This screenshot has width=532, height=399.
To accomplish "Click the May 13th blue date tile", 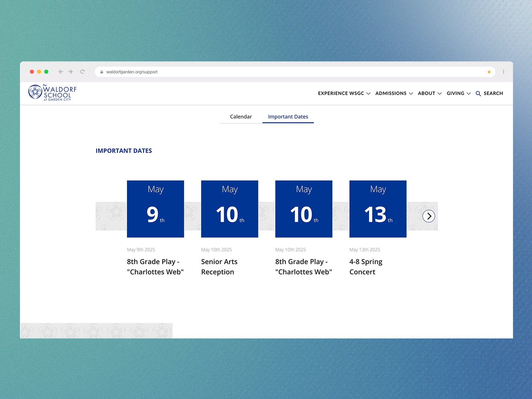I will pos(378,209).
